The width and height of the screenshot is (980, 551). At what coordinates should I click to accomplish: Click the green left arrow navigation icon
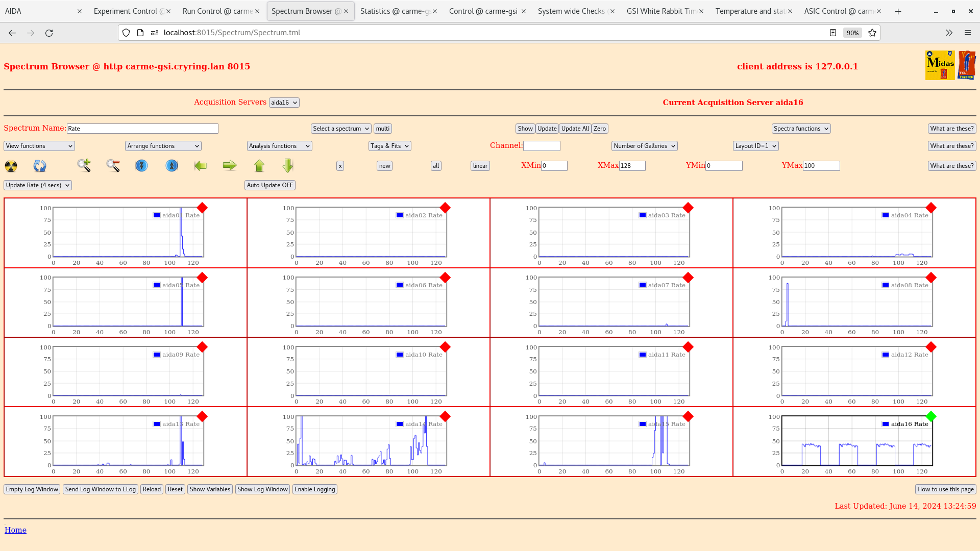(x=201, y=165)
